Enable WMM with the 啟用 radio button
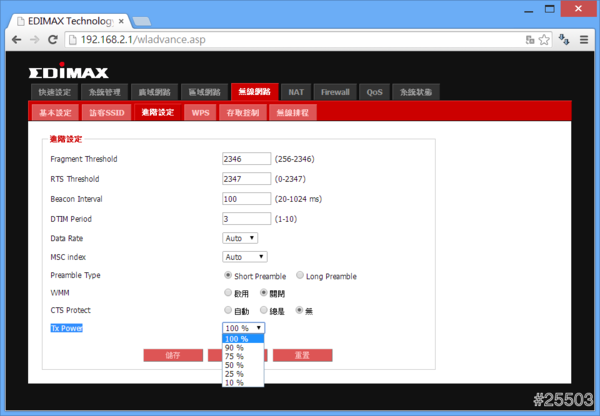Viewport: 600px width, 416px height. tap(228, 293)
